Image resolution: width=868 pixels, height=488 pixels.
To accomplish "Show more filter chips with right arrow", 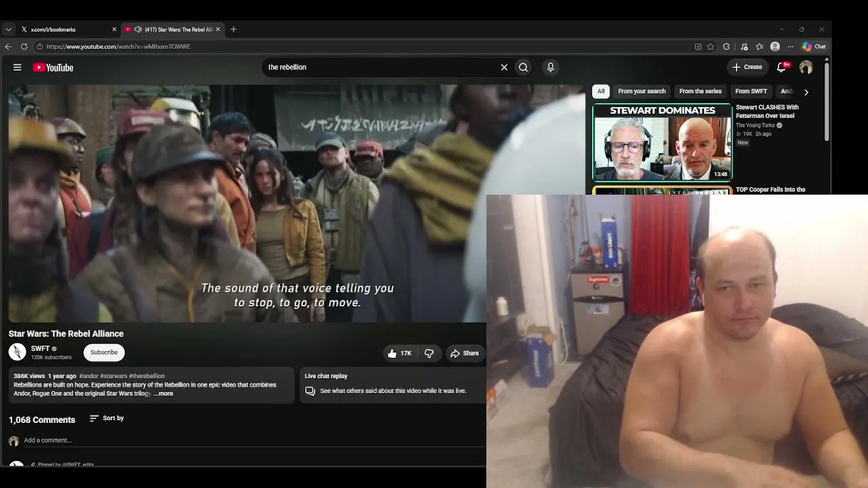I will point(806,91).
